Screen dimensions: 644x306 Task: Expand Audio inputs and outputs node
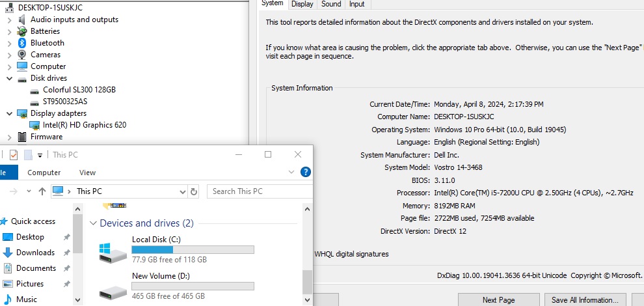[9, 20]
